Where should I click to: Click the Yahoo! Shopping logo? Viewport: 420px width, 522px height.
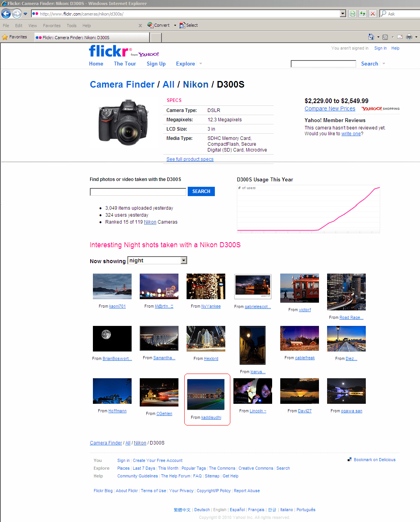(x=381, y=109)
